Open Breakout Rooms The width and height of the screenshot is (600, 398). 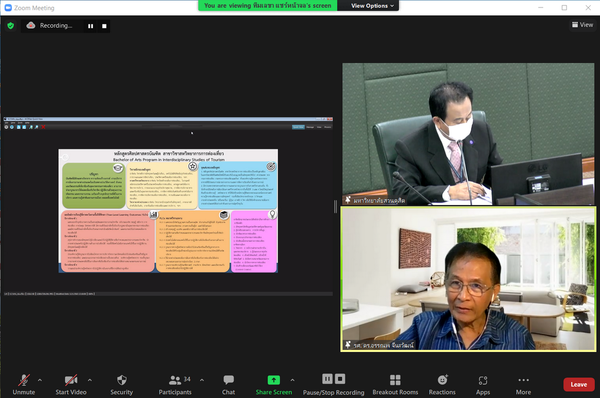[395, 384]
